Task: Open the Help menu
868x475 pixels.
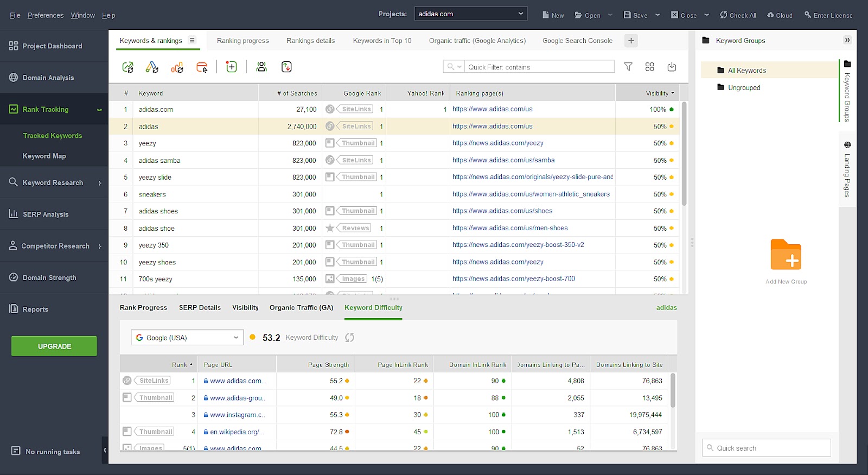Action: coord(108,15)
